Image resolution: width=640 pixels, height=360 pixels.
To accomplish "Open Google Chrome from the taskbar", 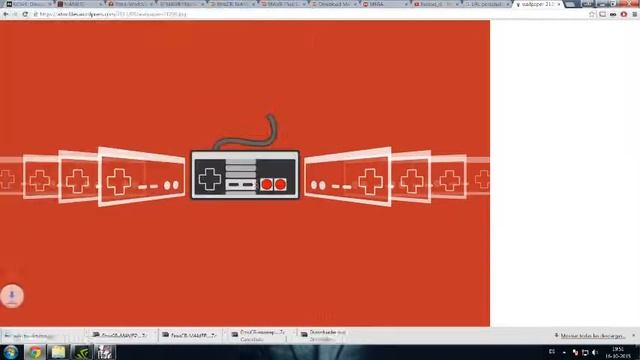I will [35, 352].
